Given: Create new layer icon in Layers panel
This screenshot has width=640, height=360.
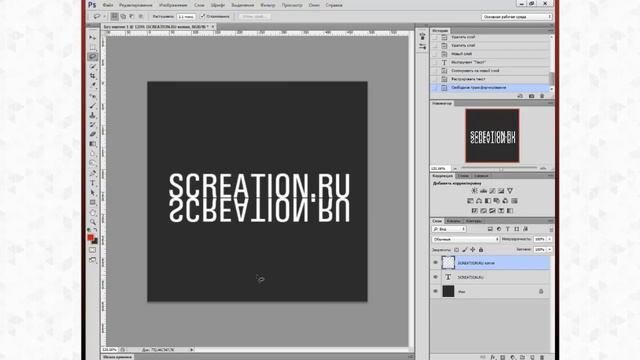Looking at the screenshot, I should pyautogui.click(x=532, y=357).
